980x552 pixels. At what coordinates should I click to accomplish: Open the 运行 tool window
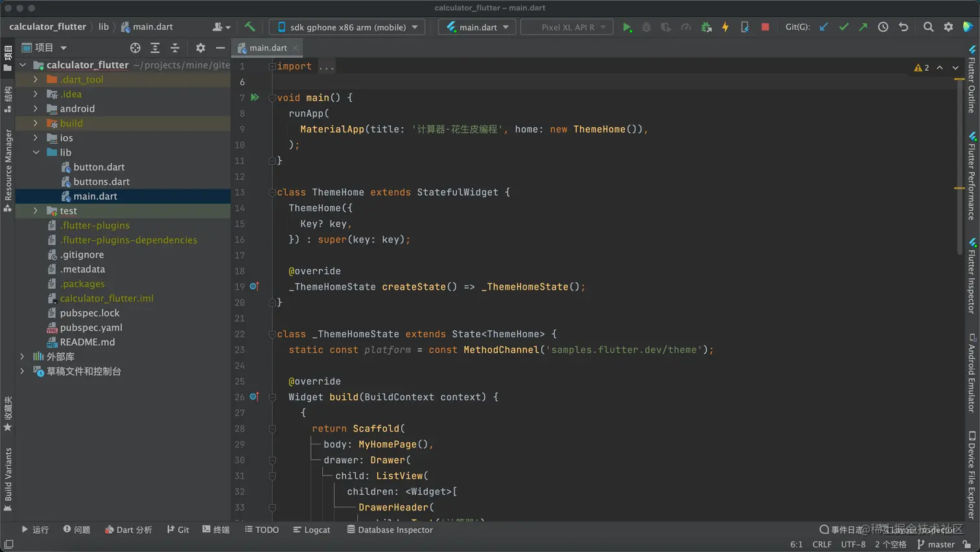[x=35, y=530]
